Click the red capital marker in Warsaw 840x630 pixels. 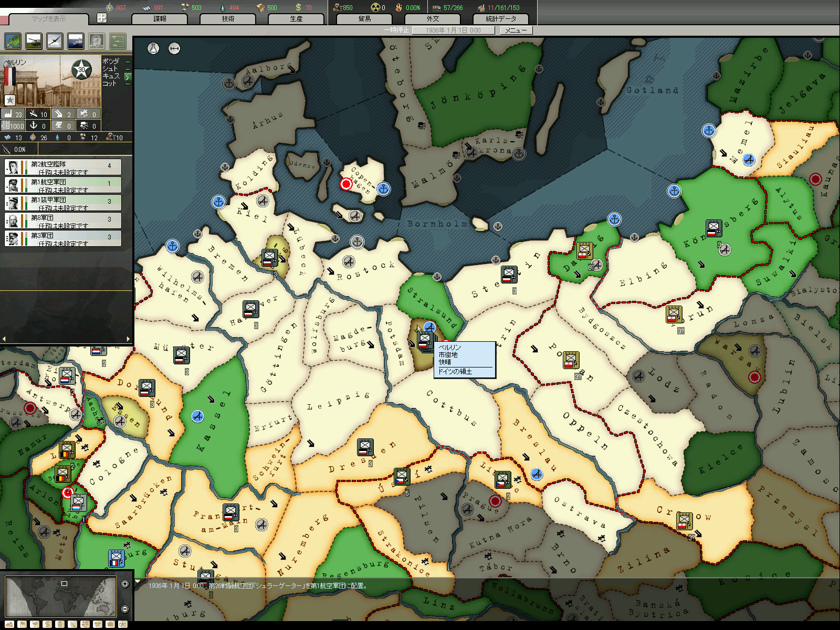754,376
